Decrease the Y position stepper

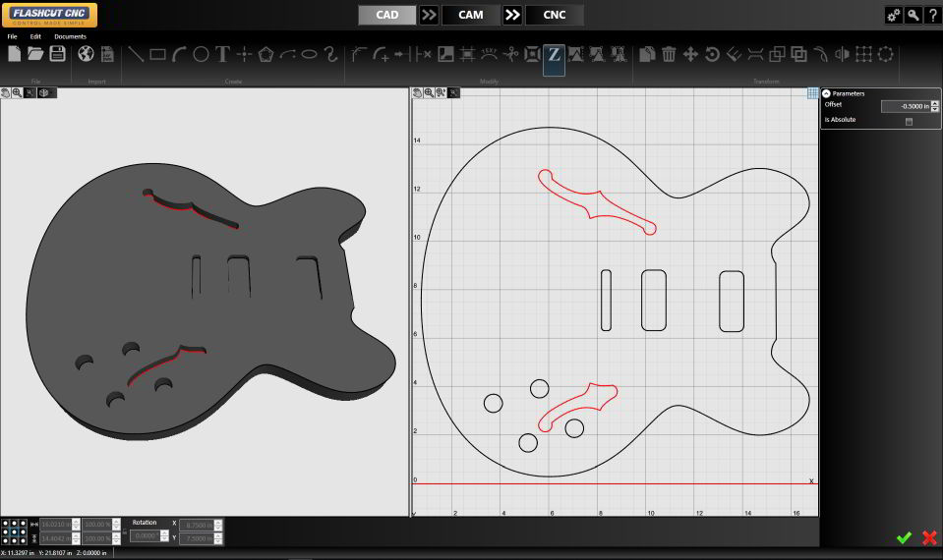click(217, 541)
